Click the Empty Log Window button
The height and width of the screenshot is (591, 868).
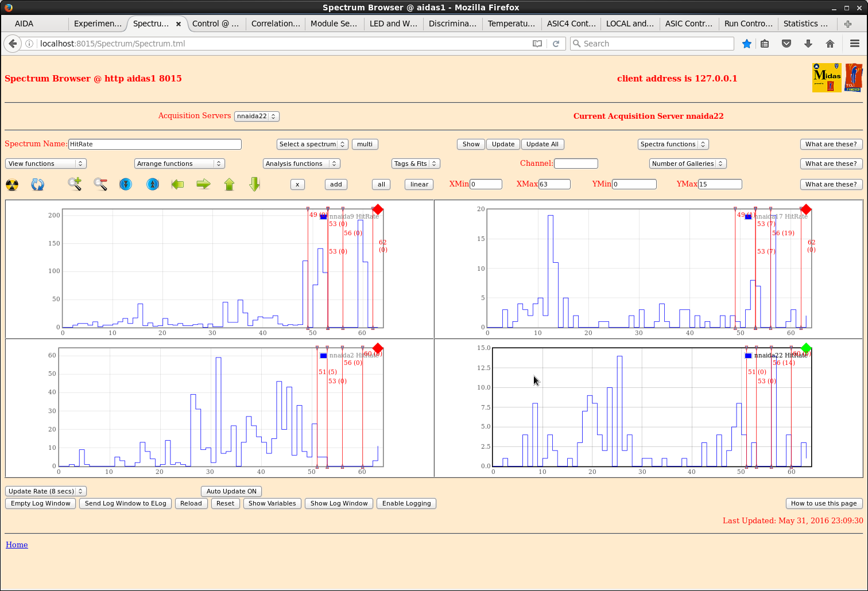pyautogui.click(x=40, y=503)
